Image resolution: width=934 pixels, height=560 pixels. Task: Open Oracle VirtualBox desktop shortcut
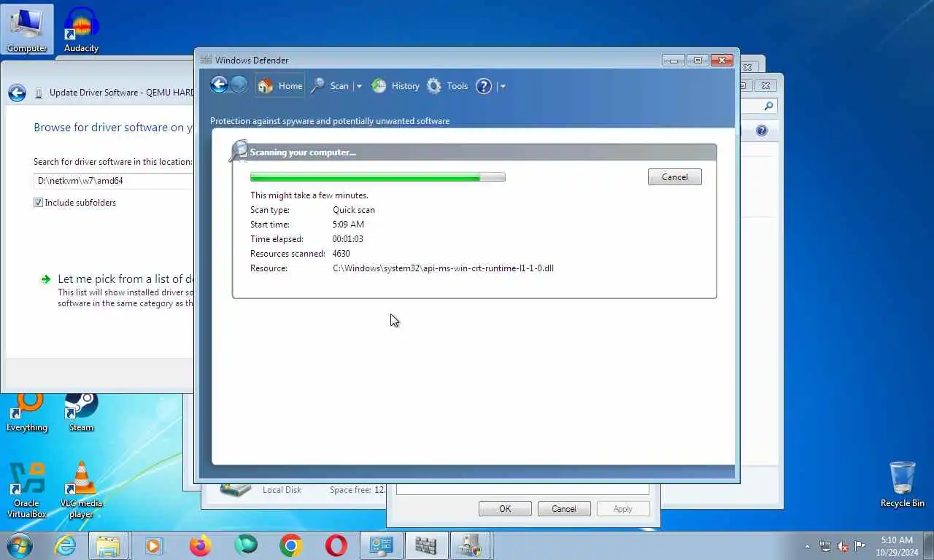[x=27, y=490]
